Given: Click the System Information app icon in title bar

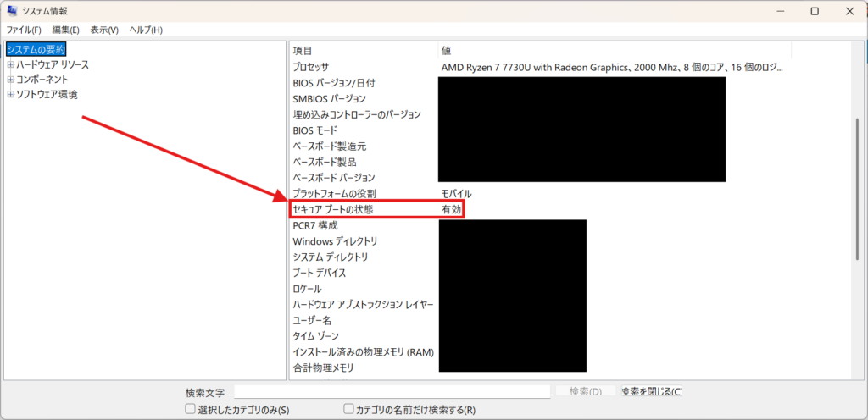Looking at the screenshot, I should click(x=13, y=11).
